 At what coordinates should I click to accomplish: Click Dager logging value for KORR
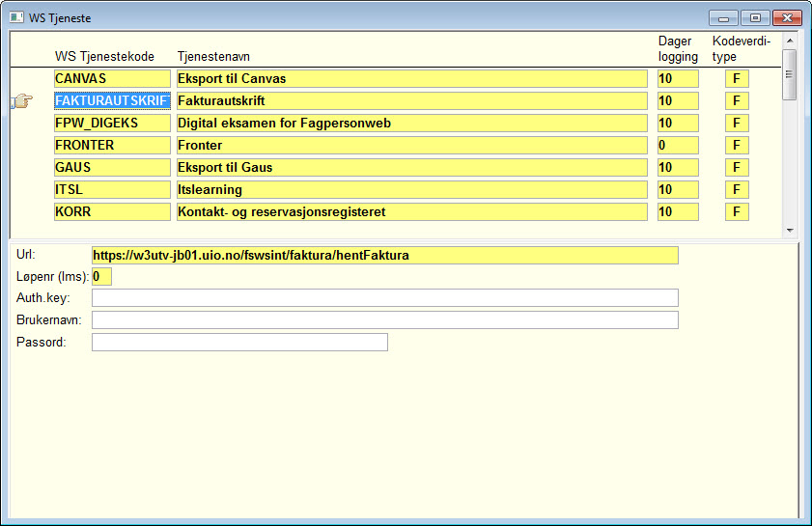[x=678, y=211]
